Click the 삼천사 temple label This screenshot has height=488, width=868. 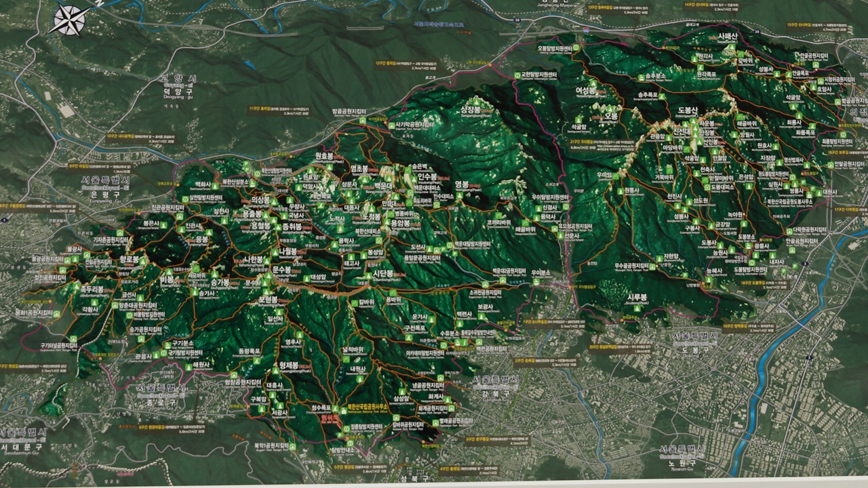coord(220,211)
